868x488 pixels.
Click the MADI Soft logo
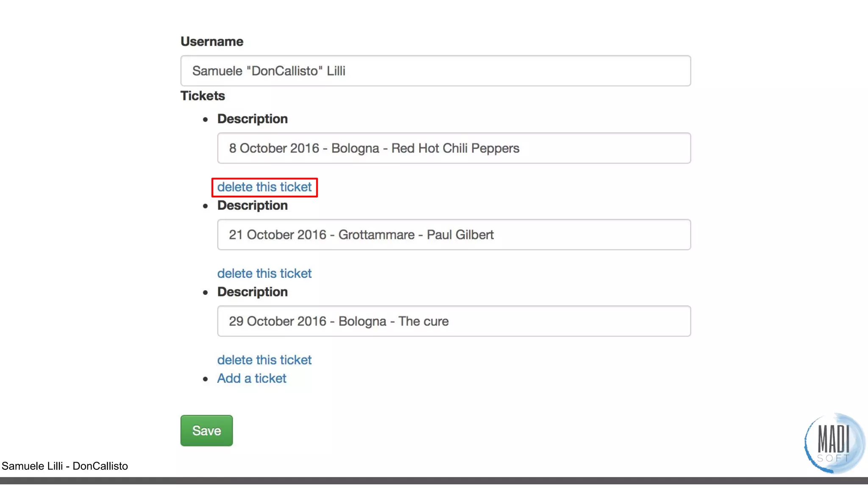click(x=834, y=444)
